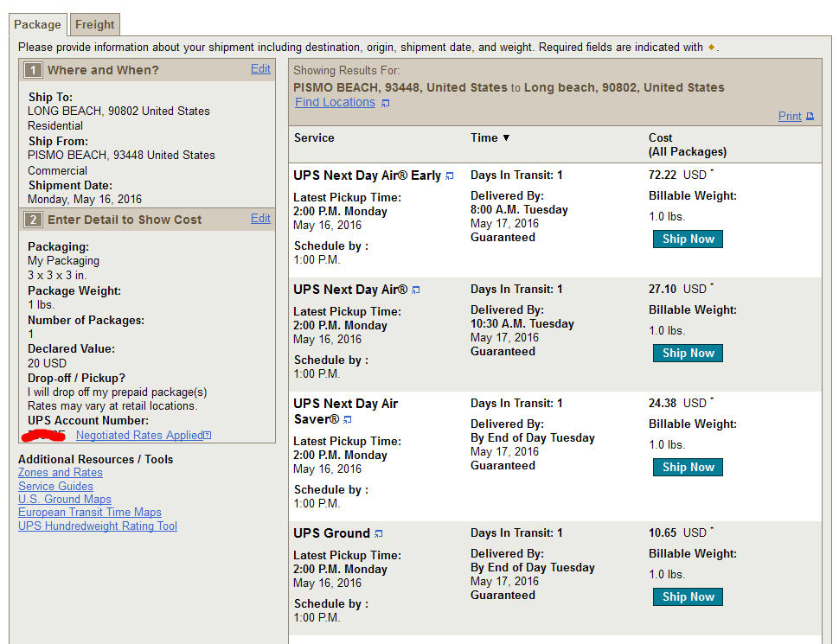Ship Now with UPS Next Day Air Early 72.22

pyautogui.click(x=688, y=239)
